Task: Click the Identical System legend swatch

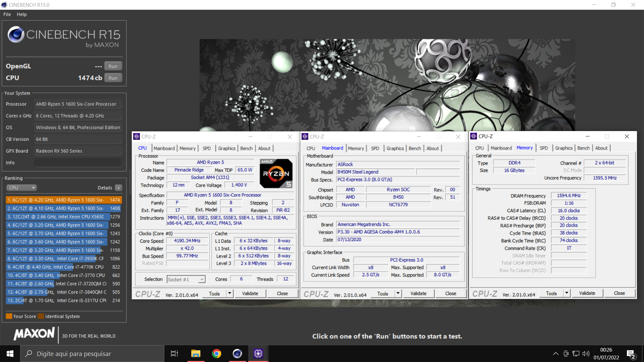Action: (41, 316)
